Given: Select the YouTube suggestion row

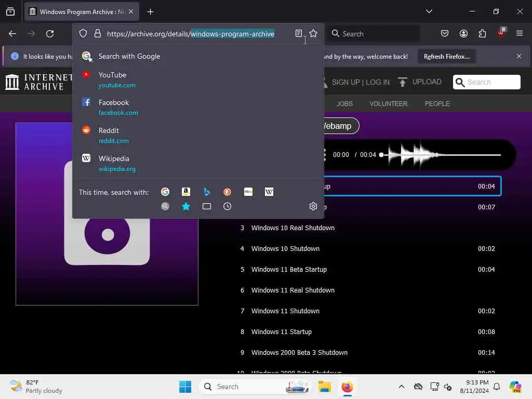Looking at the screenshot, I should [x=198, y=79].
